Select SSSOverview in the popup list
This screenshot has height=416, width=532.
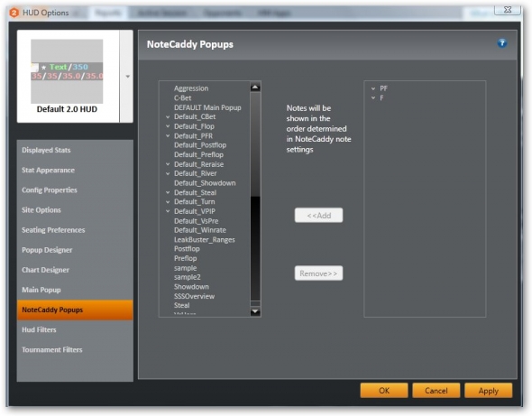(195, 296)
